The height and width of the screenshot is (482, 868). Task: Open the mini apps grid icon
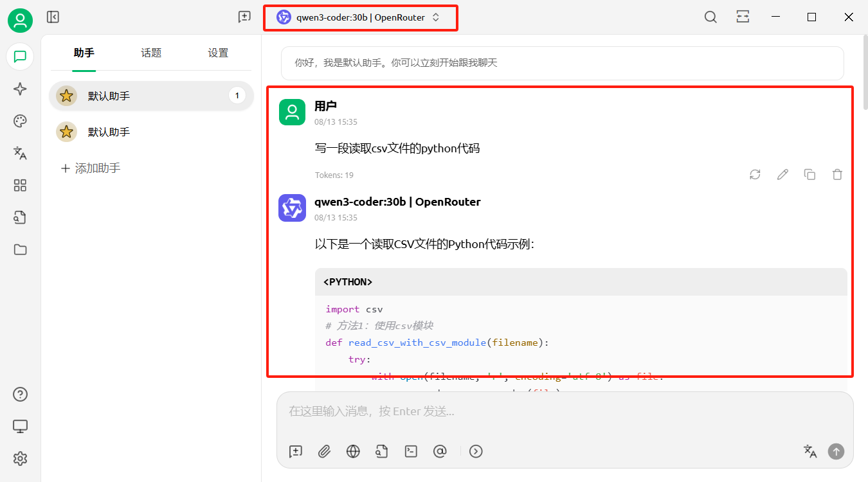(x=20, y=186)
